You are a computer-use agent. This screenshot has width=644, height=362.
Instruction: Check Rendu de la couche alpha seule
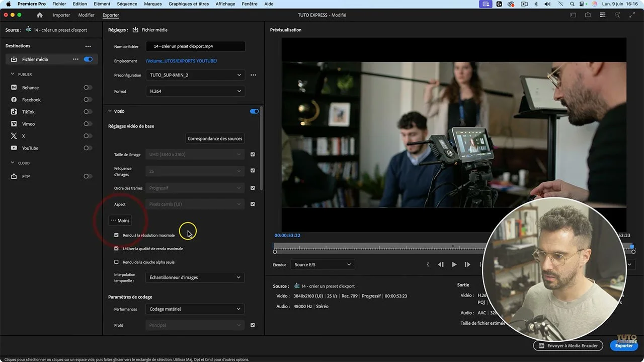coord(116,262)
